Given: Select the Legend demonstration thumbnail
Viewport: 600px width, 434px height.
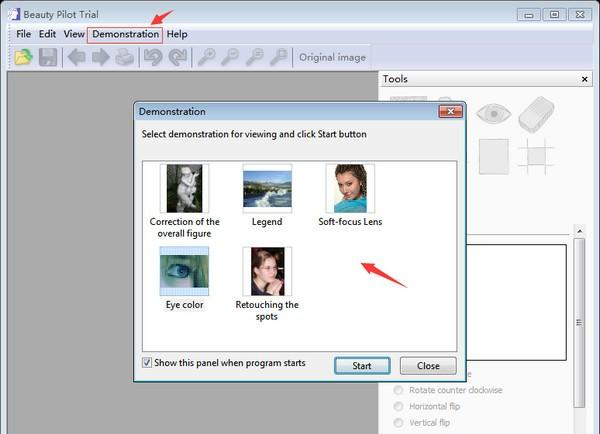Looking at the screenshot, I should tap(267, 195).
